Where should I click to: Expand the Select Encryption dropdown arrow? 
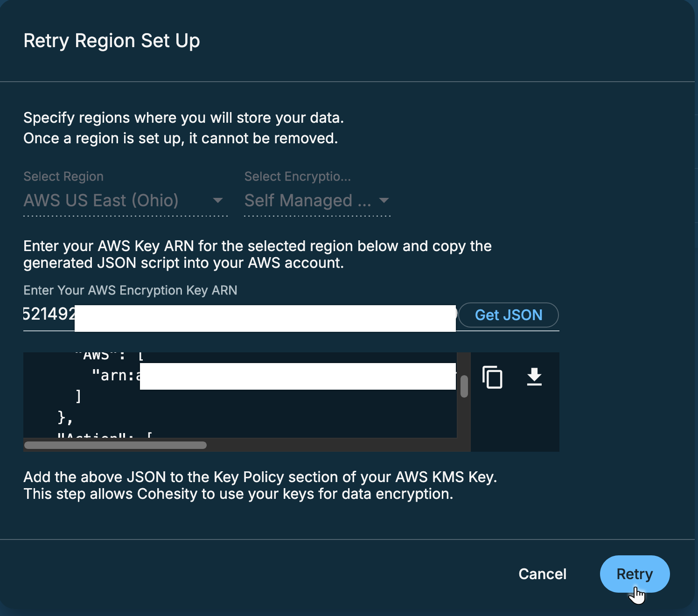pos(384,201)
